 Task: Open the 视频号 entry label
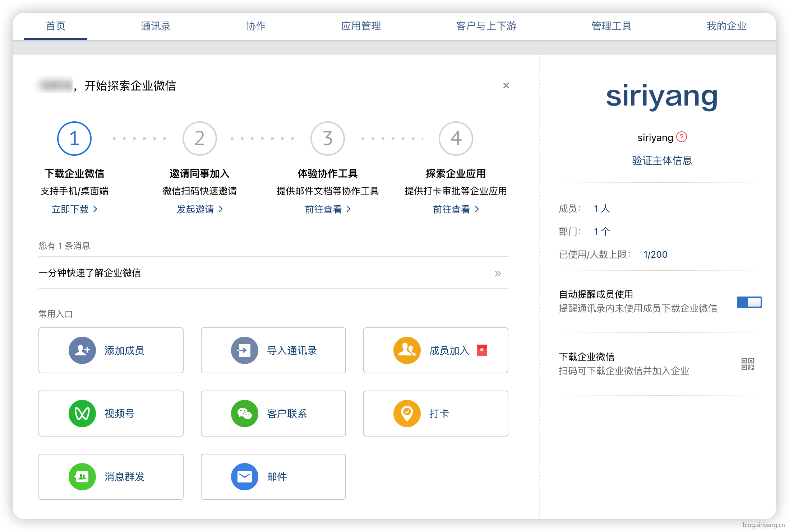(119, 413)
